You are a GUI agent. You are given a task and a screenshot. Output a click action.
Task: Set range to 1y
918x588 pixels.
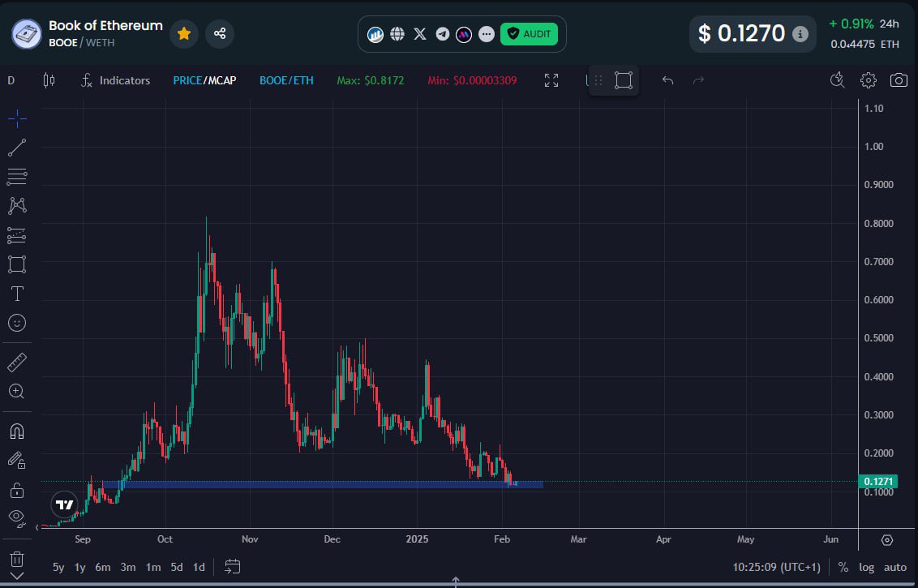(80, 567)
